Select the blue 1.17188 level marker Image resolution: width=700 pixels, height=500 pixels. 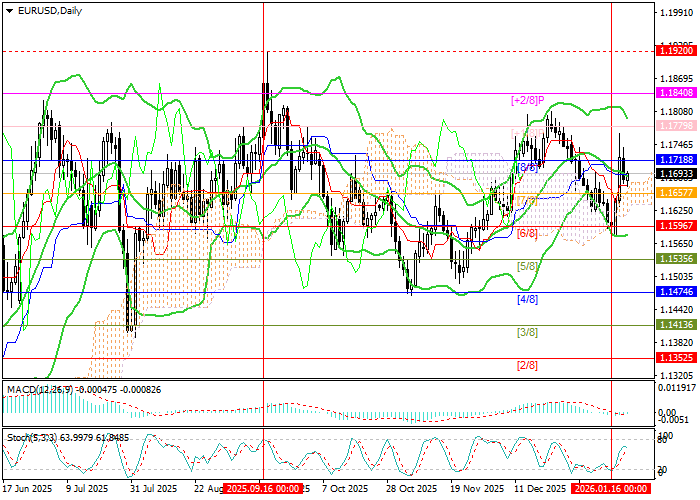point(675,160)
